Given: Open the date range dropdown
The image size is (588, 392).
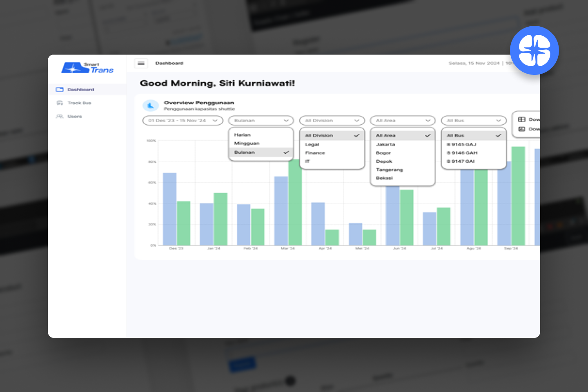Looking at the screenshot, I should click(183, 121).
